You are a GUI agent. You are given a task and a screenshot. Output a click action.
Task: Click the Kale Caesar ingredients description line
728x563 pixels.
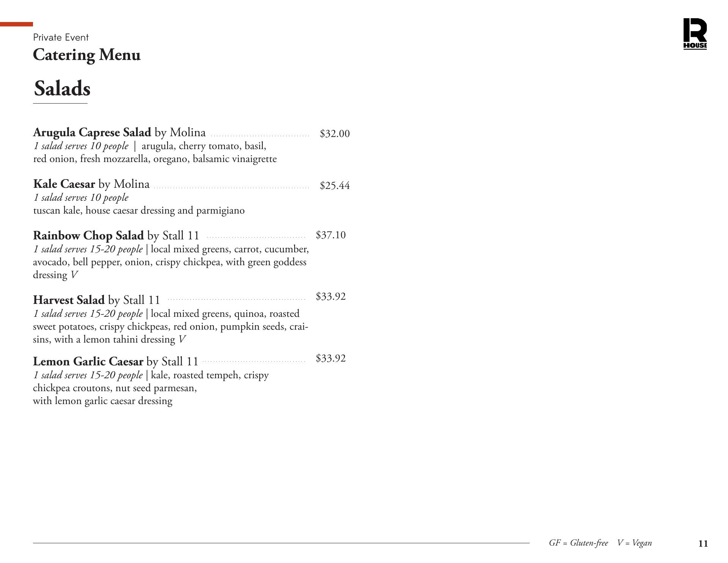(x=139, y=211)
